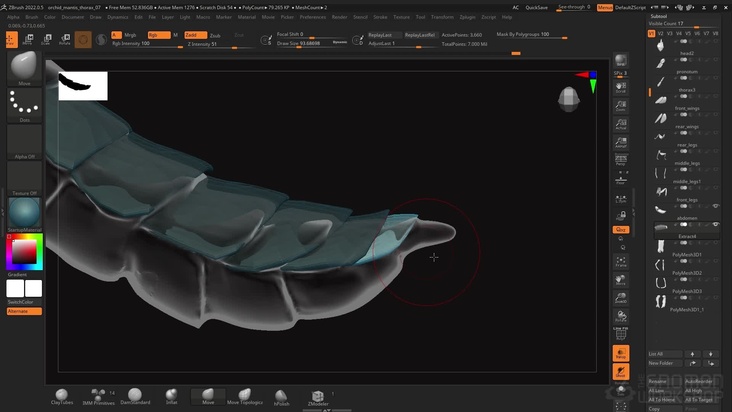The height and width of the screenshot is (412, 732).
Task: Click the QuickSave button
Action: pyautogui.click(x=536, y=7)
